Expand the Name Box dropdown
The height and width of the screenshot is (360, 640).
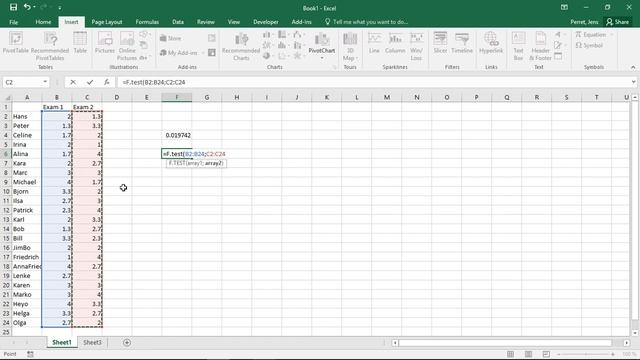tap(45, 82)
